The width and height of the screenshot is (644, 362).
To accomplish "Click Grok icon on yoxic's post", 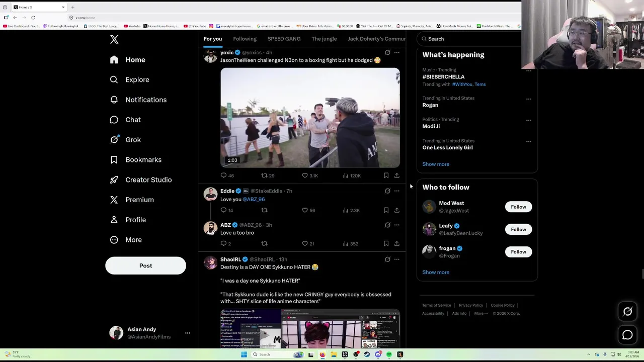I will [x=387, y=52].
